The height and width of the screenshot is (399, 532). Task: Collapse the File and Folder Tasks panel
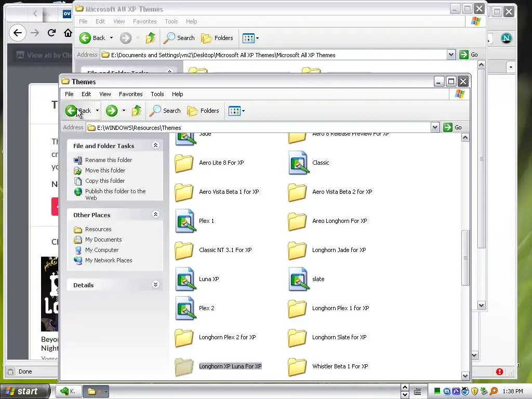(x=156, y=145)
